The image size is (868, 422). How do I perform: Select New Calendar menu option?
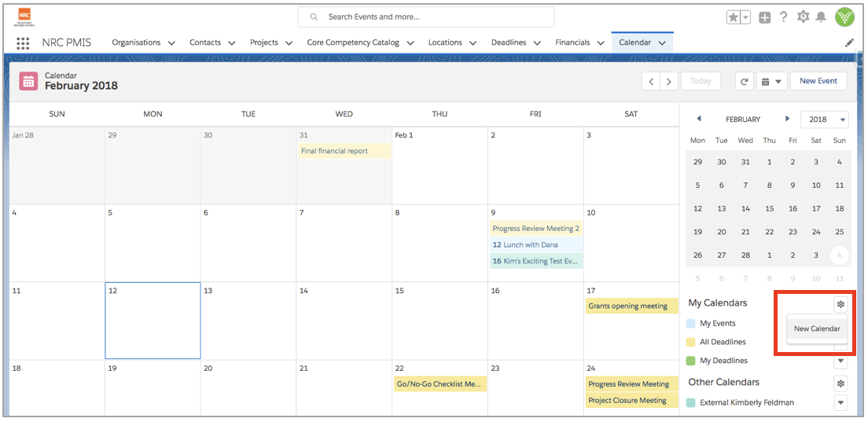[817, 328]
